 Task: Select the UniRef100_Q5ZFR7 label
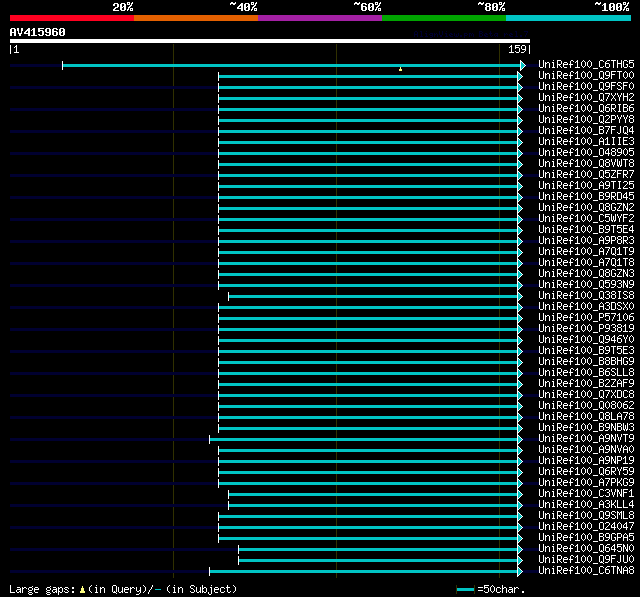[x=586, y=175]
